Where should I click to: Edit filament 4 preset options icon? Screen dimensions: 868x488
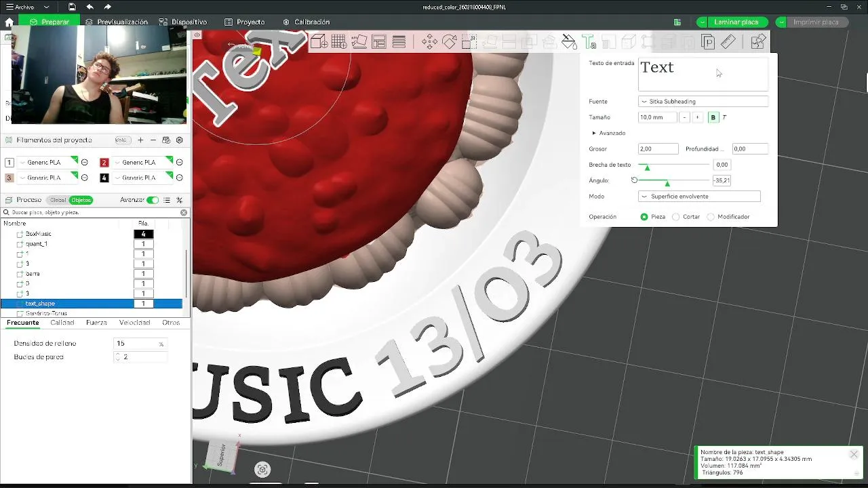(180, 178)
